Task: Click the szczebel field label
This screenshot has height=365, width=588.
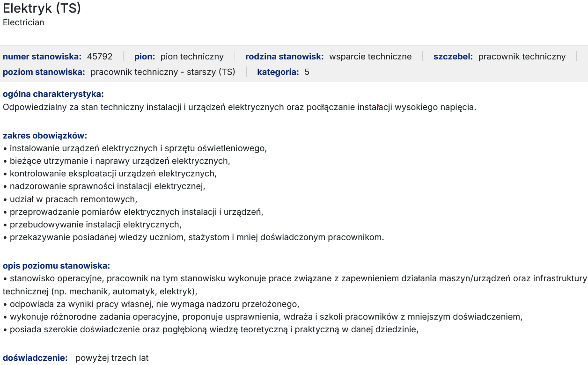Action: tap(453, 57)
